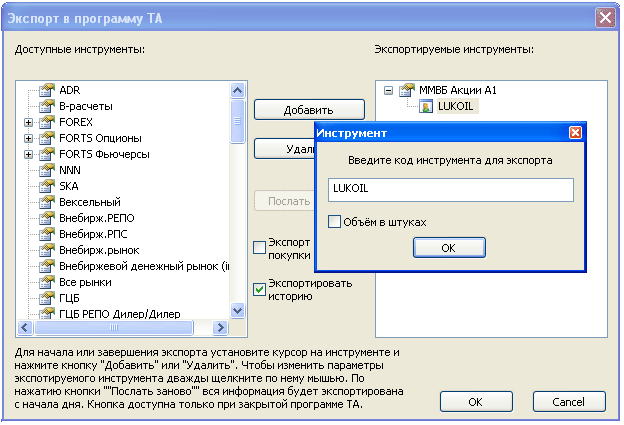Expand the FORTS Фьючерсы tree node

[x=28, y=154]
